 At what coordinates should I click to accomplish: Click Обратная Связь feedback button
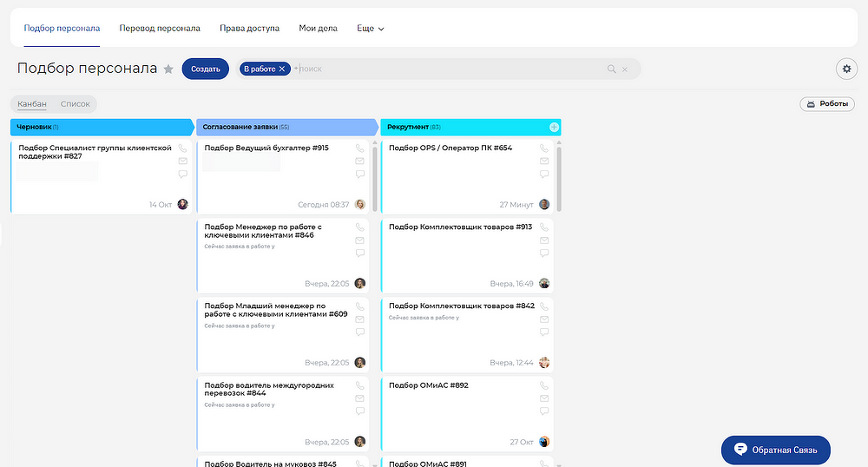pos(775,450)
